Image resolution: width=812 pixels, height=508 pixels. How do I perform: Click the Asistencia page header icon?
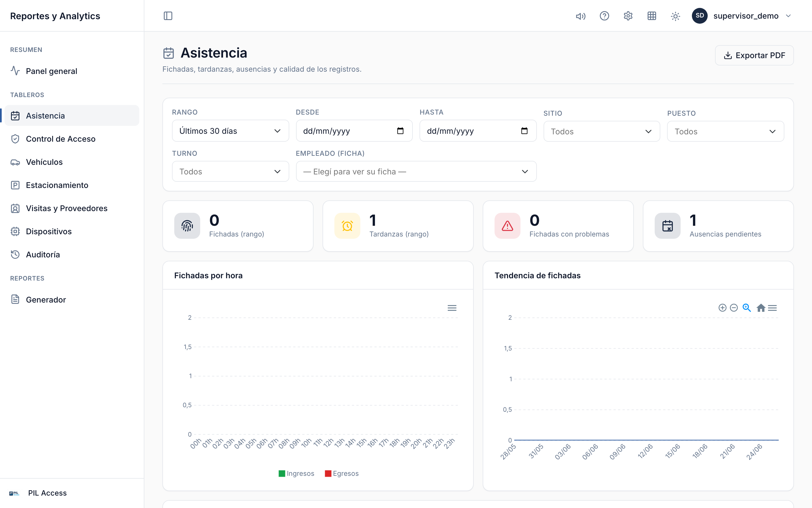click(x=168, y=53)
